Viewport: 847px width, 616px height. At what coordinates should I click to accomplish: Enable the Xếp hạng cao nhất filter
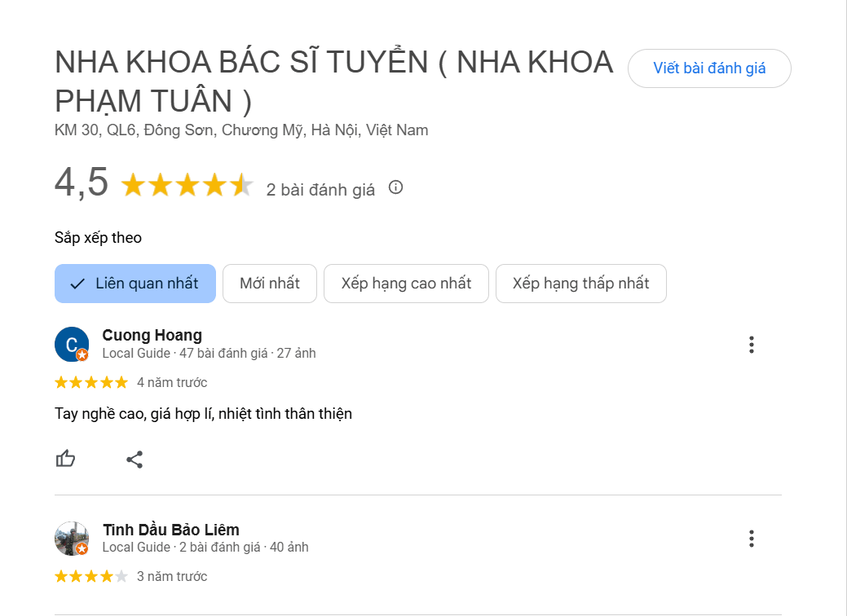[x=406, y=284]
